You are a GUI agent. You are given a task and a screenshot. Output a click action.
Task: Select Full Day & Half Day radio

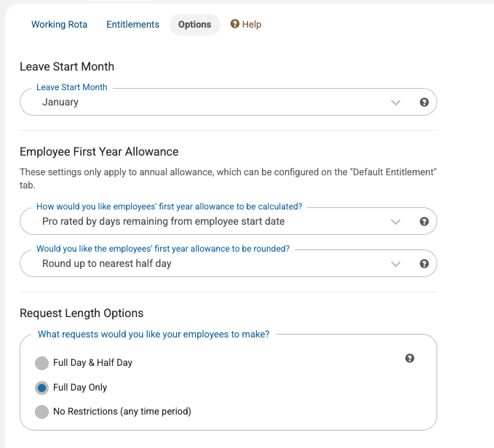(41, 363)
